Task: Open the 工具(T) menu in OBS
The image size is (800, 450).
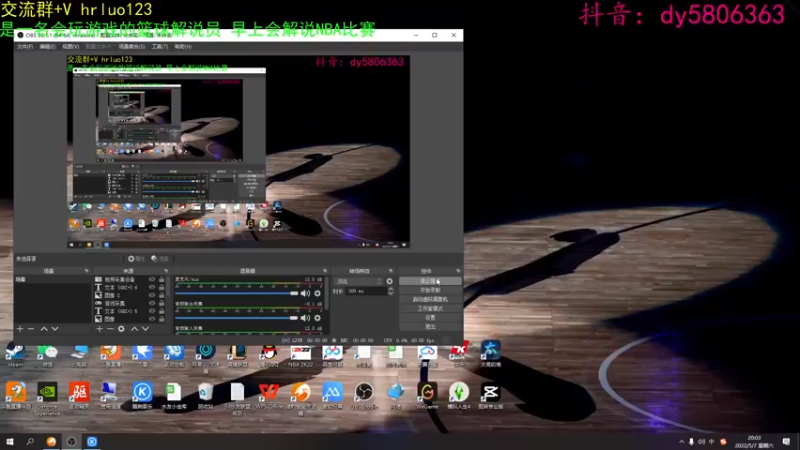Action: [160, 46]
